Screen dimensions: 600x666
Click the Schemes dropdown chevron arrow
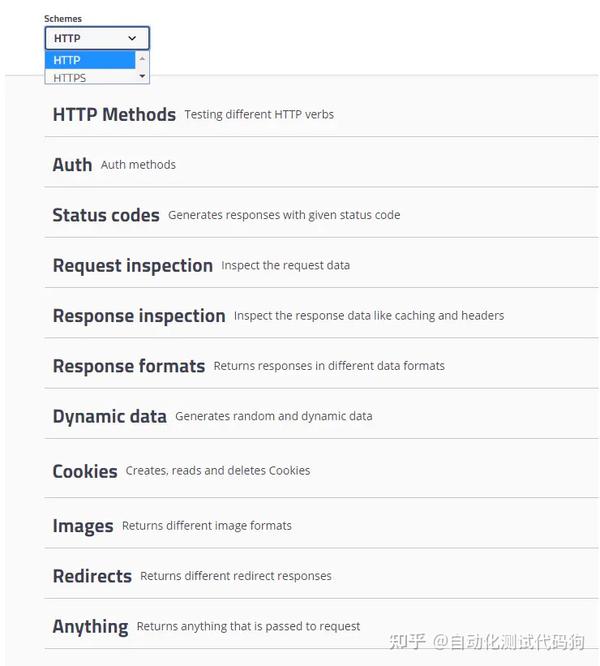click(x=132, y=38)
